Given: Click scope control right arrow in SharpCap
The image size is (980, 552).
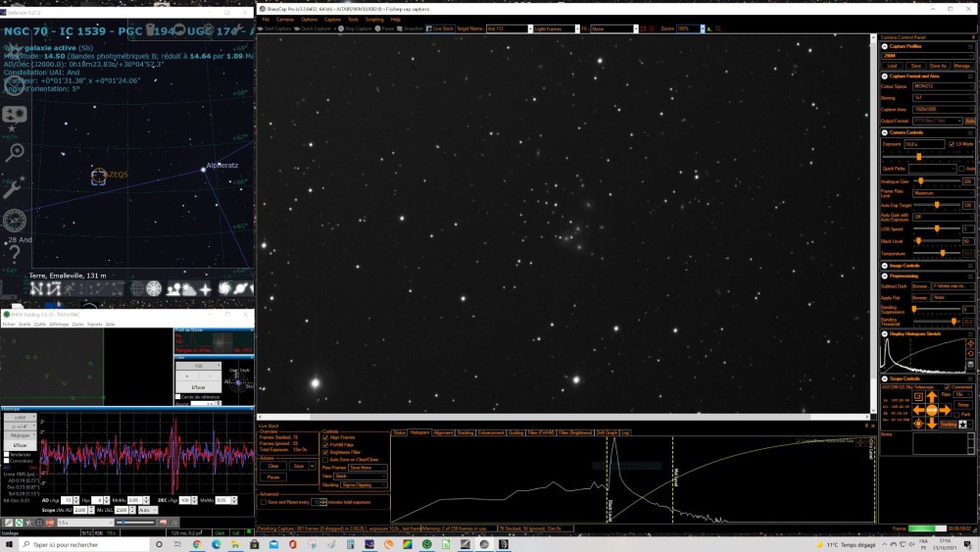Looking at the screenshot, I should 945,410.
